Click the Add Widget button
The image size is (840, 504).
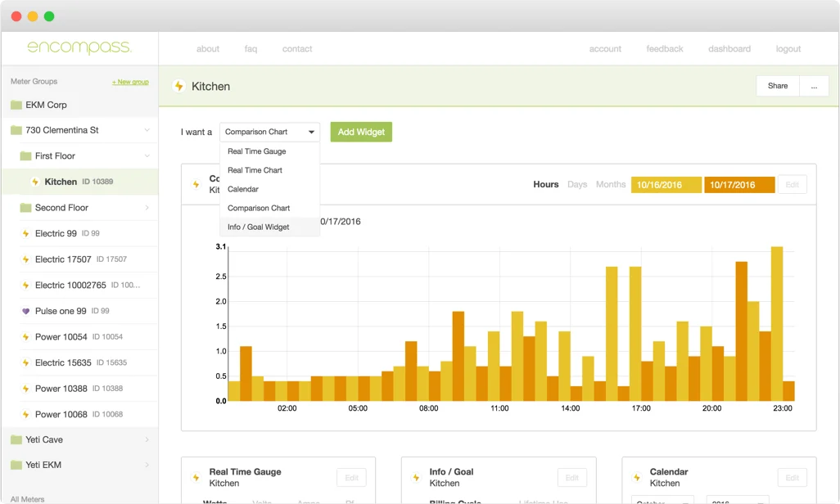361,132
